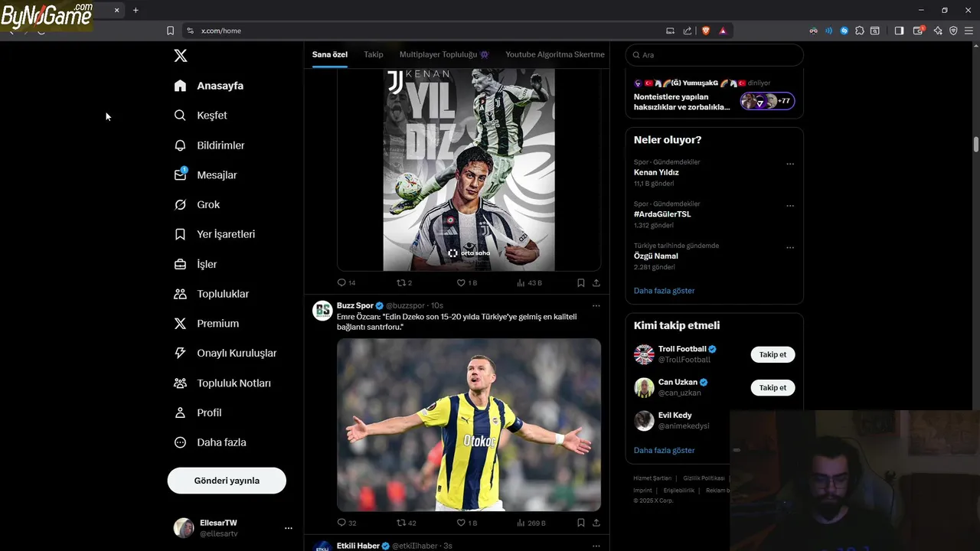Show more accounts under Kimi takip etmeli
Viewport: 980px width, 551px height.
point(665,451)
